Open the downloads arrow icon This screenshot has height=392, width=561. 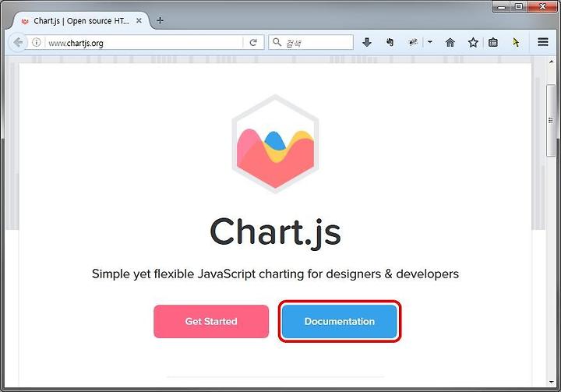(367, 43)
